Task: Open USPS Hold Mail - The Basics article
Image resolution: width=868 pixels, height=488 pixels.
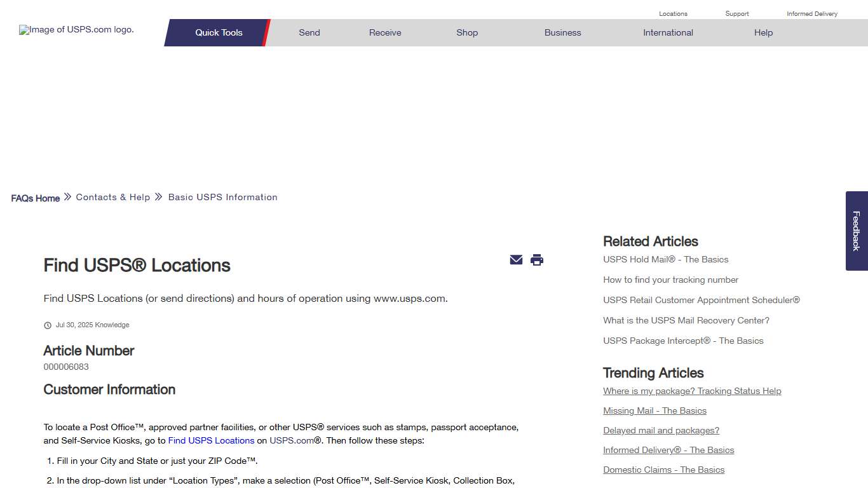Action: coord(665,259)
